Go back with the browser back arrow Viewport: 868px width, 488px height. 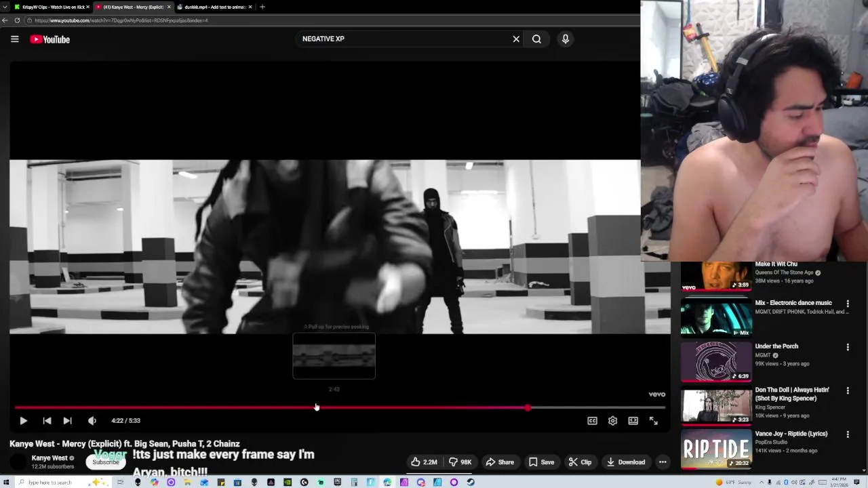coord(5,20)
